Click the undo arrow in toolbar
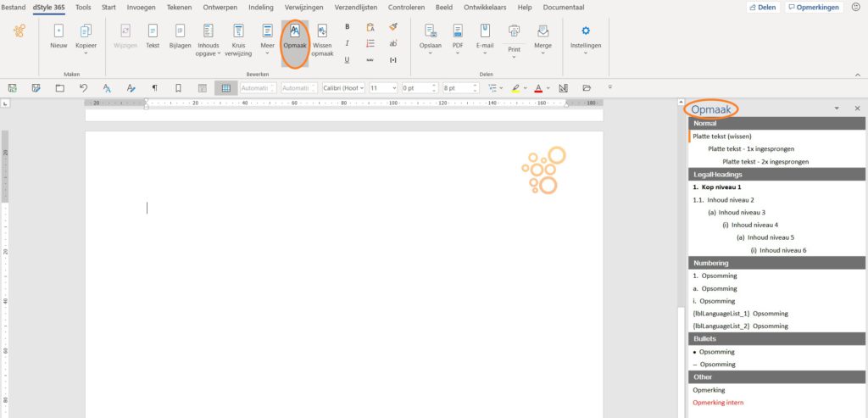The image size is (868, 418). (84, 87)
